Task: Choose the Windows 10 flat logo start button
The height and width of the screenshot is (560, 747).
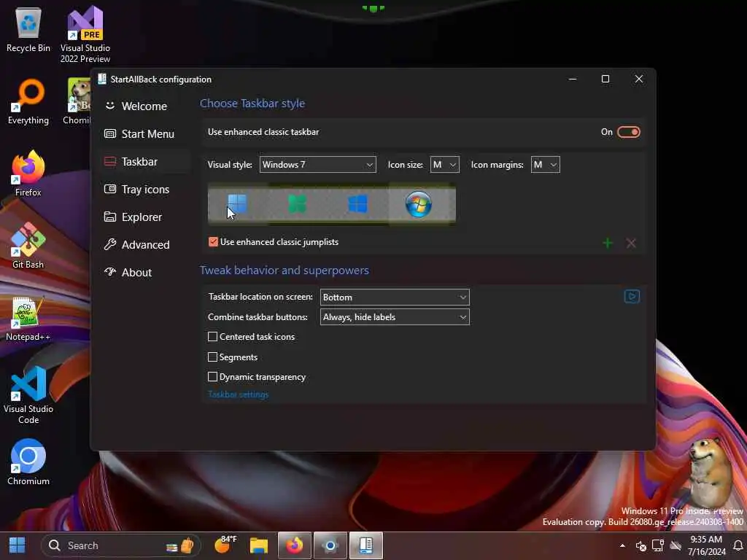Action: (x=357, y=204)
